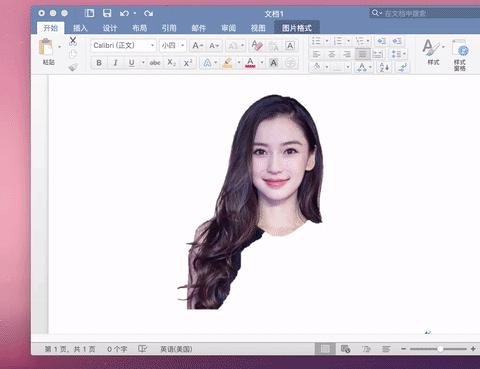Click the text effects outlined A icon
The height and width of the screenshot is (369, 480).
click(207, 63)
